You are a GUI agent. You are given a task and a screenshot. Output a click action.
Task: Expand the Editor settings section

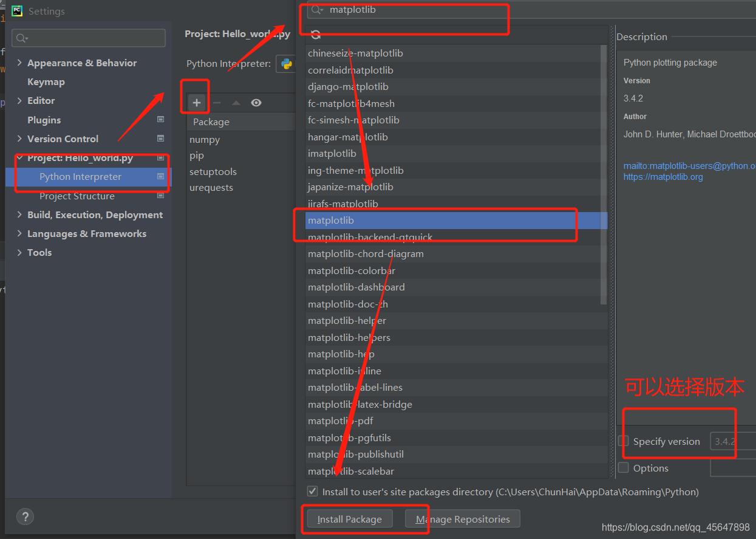click(x=19, y=100)
